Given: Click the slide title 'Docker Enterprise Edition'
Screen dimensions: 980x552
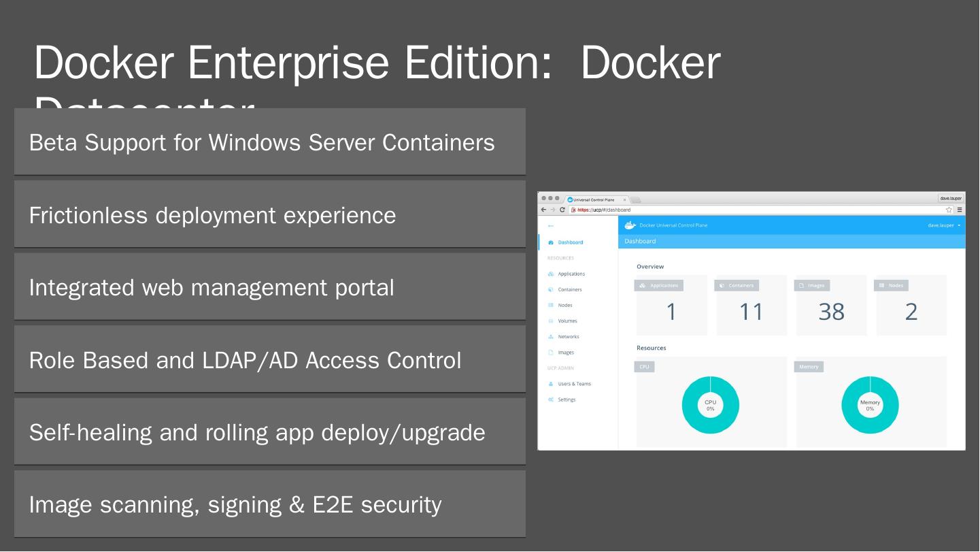Looking at the screenshot, I should click(x=294, y=62).
